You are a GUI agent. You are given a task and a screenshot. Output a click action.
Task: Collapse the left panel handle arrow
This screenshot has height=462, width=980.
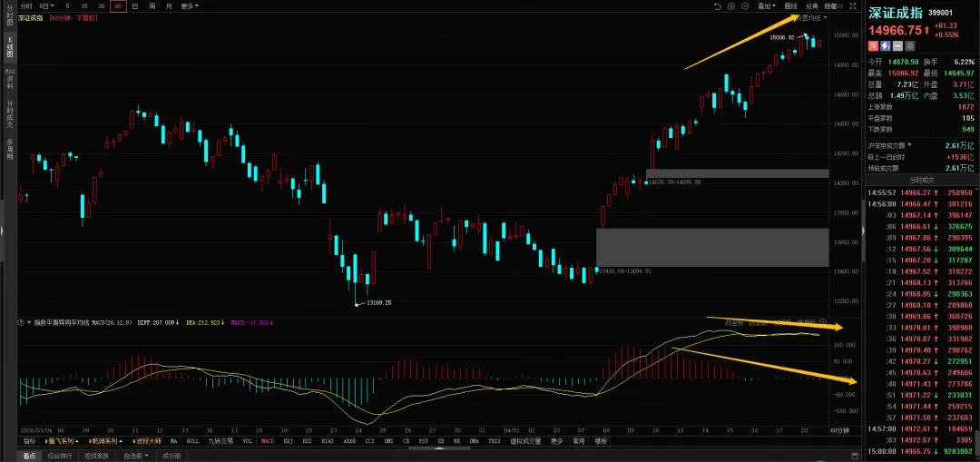[x=2, y=231]
